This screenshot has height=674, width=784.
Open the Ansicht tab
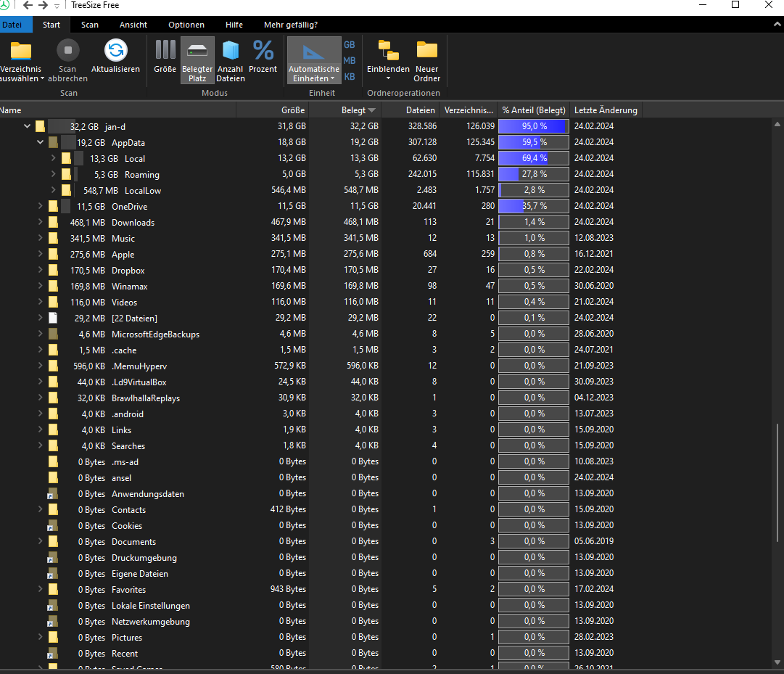click(133, 25)
